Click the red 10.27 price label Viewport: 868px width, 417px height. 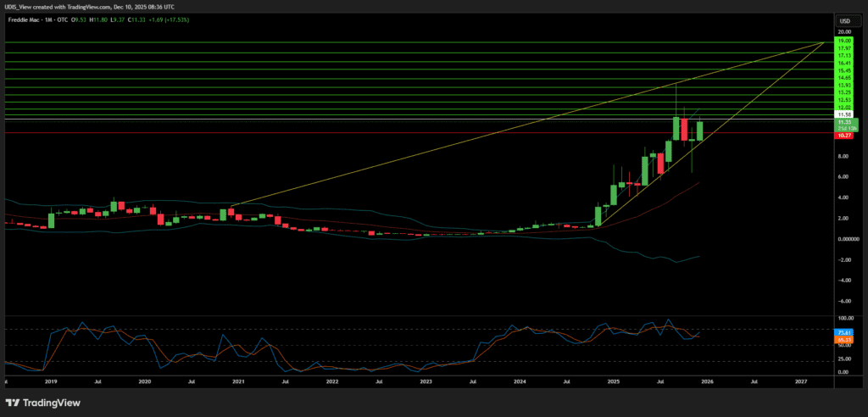pos(844,133)
